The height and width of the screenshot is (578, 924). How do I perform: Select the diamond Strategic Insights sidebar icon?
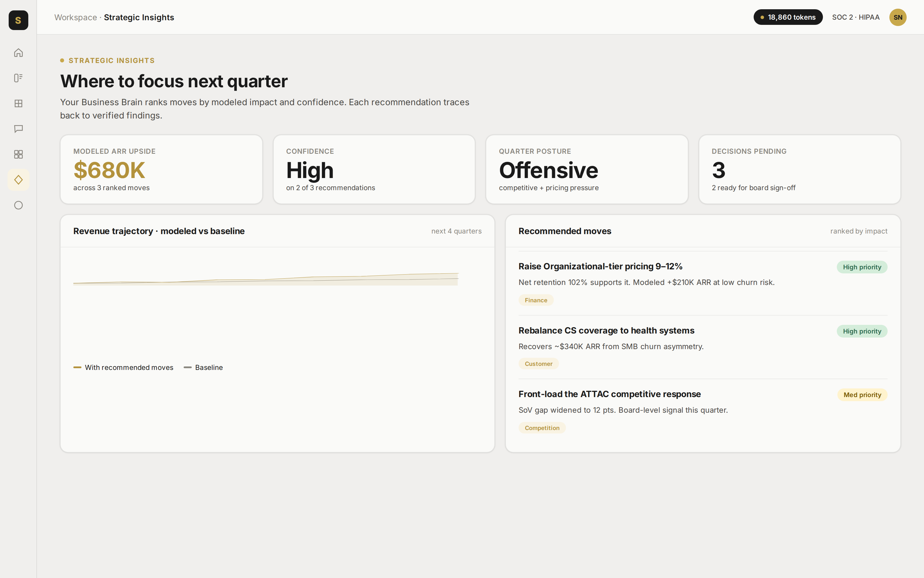click(18, 180)
